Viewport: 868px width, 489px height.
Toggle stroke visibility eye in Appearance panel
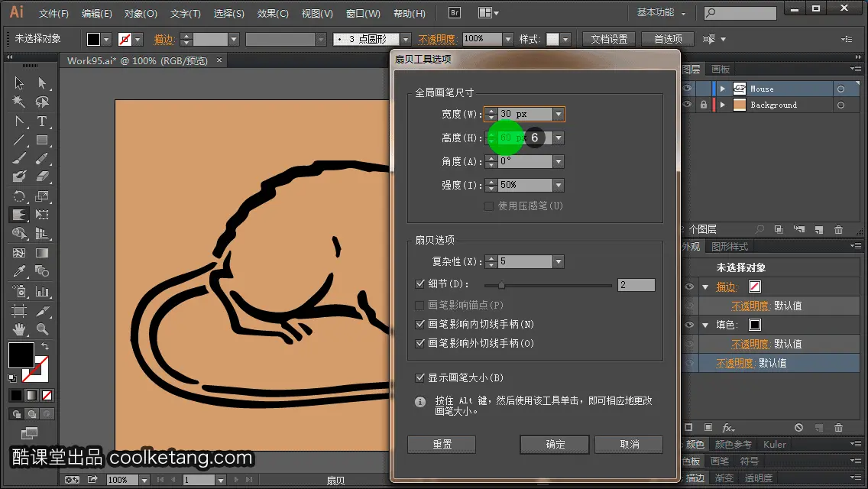pyautogui.click(x=689, y=287)
